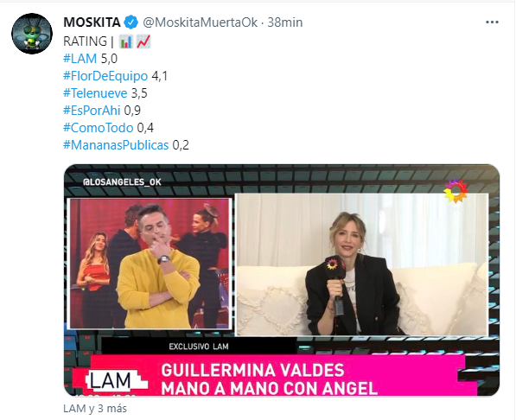Open the #ComoTodo hashtag
The image size is (516, 420).
(x=98, y=128)
